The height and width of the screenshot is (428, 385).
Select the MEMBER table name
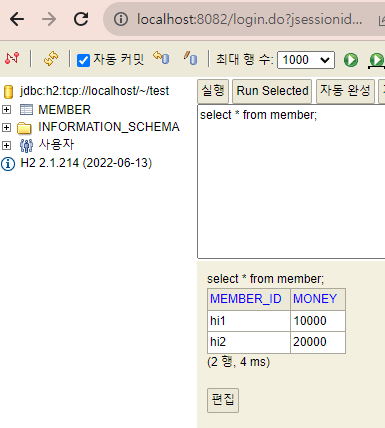pyautogui.click(x=64, y=110)
